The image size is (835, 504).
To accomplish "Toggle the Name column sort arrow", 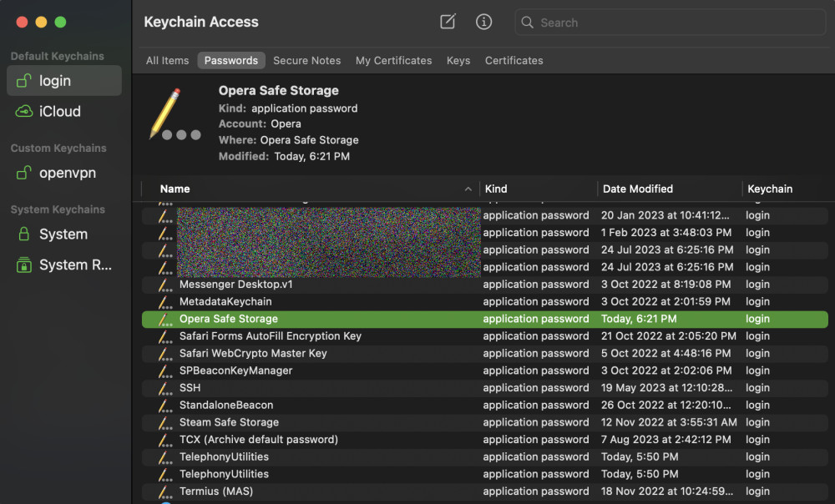I will click(x=468, y=189).
